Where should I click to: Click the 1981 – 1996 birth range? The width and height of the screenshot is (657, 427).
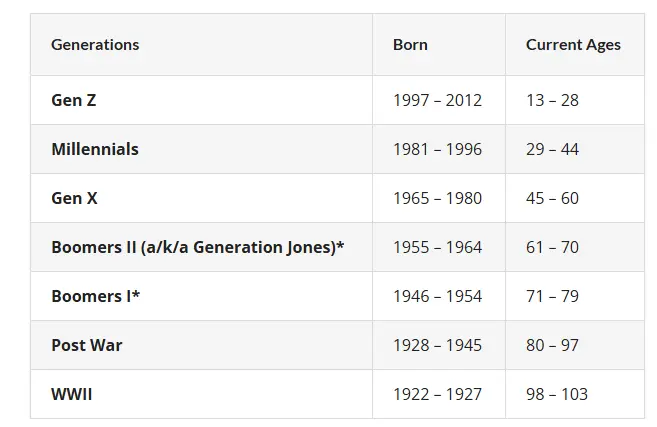coord(437,149)
